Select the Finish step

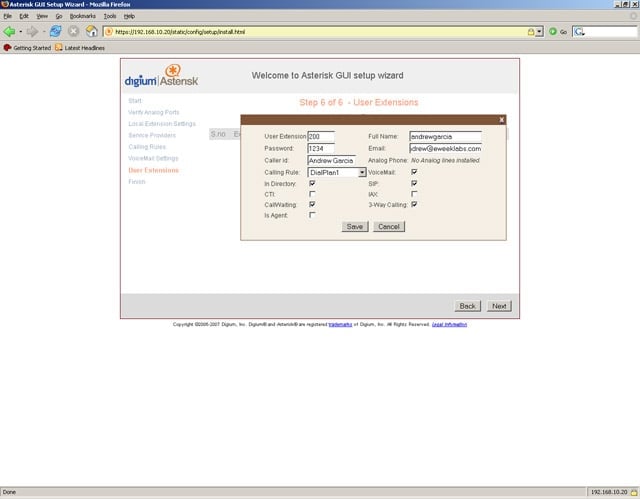[137, 182]
